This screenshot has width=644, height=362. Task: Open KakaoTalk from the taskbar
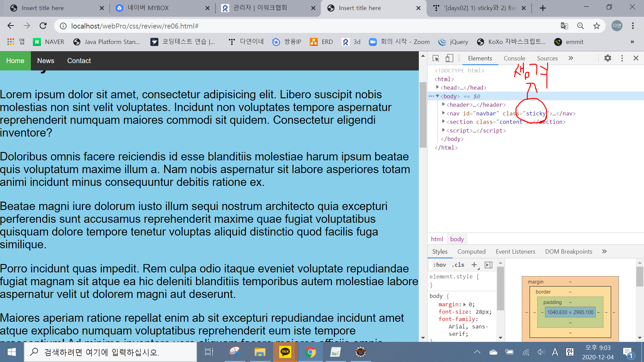(x=285, y=352)
